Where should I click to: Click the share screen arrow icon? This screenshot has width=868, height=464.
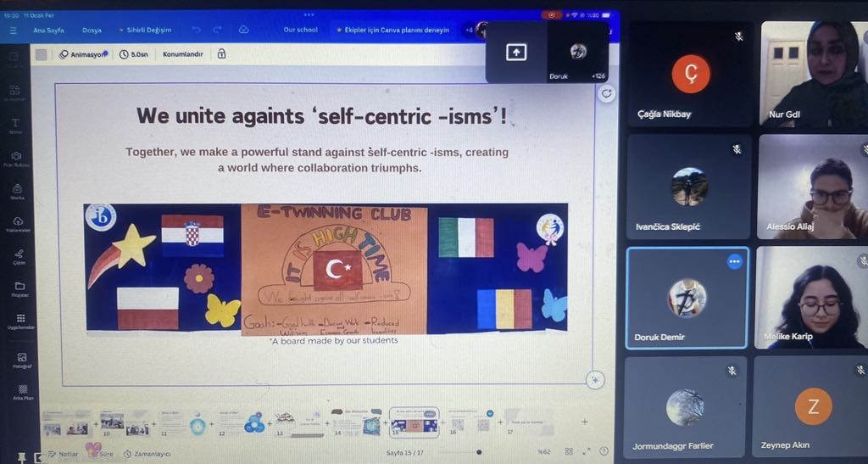(516, 53)
